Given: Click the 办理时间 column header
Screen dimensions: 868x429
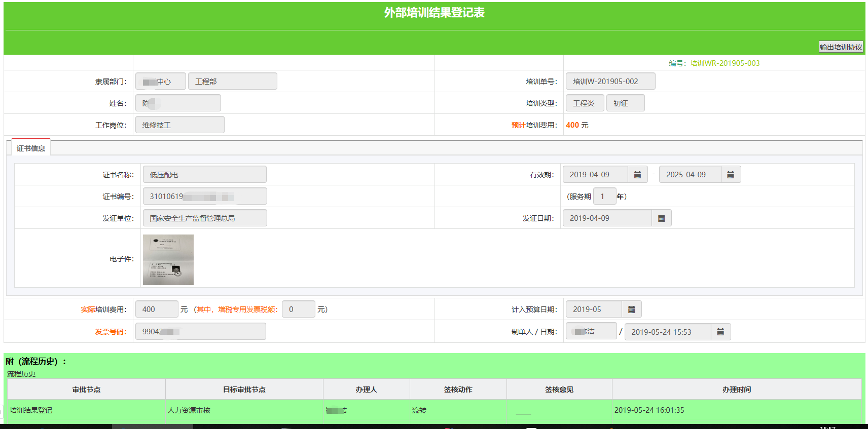Looking at the screenshot, I should 736,389.
